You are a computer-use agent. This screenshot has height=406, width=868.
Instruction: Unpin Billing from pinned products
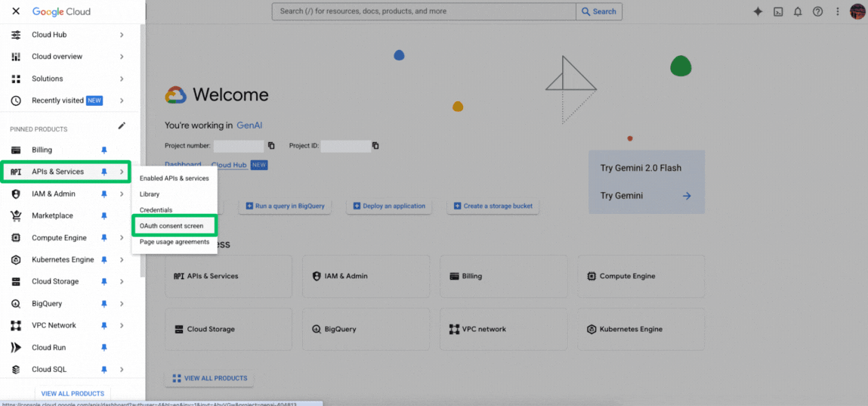104,150
